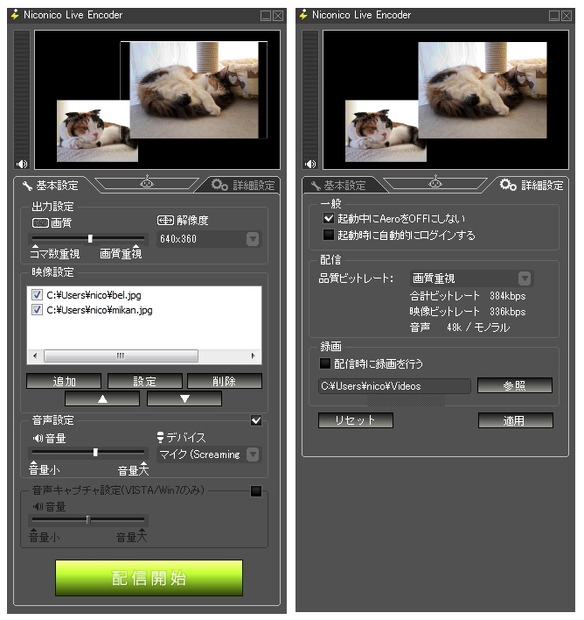Adjust the 画質 quality slider
Screen dimensions: 584x620
(90, 238)
